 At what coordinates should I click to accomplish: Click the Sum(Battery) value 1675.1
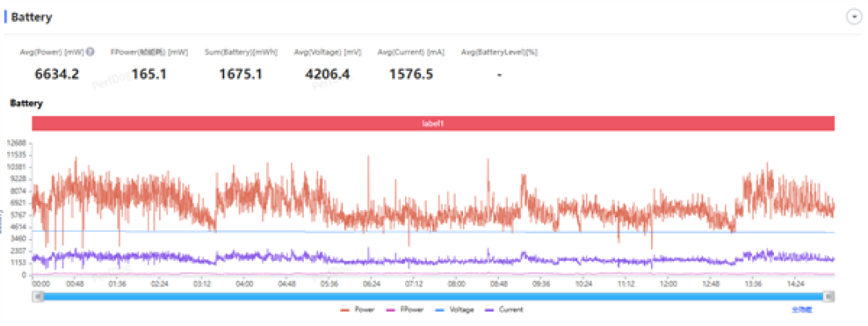[x=240, y=74]
